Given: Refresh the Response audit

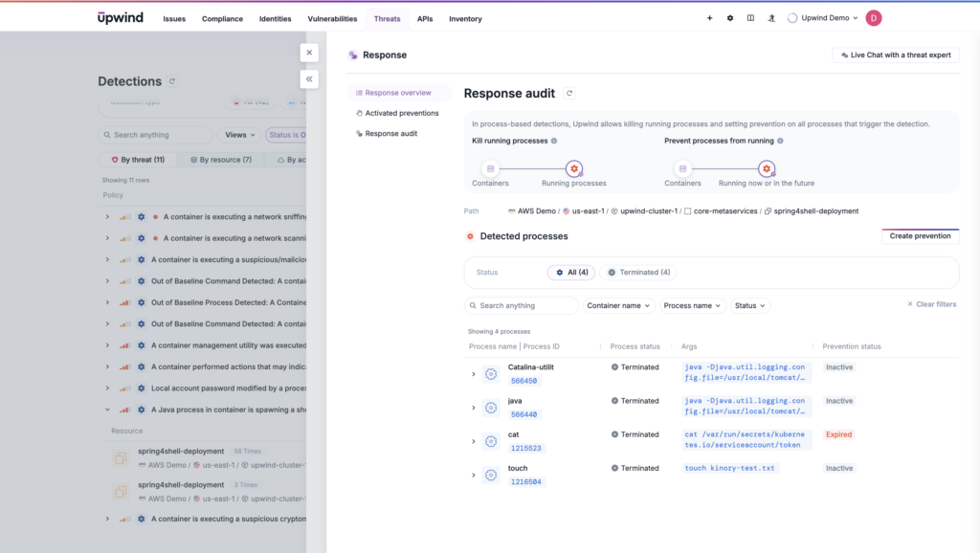Looking at the screenshot, I should (x=569, y=93).
